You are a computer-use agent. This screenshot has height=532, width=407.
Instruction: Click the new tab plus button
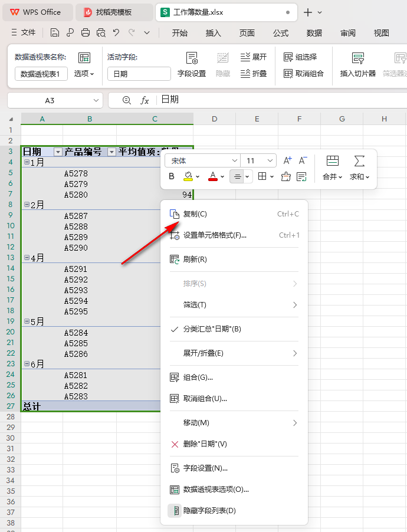tap(307, 12)
